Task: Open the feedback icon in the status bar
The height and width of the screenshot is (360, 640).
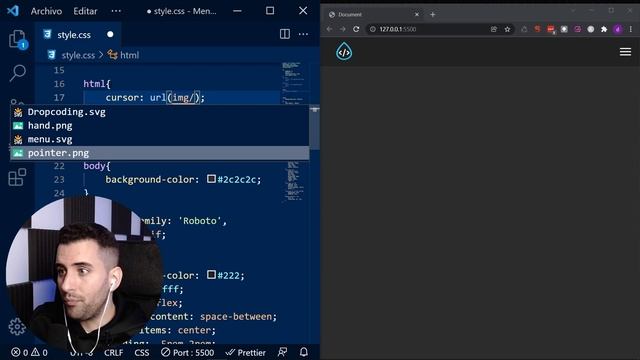Action: pos(282,352)
